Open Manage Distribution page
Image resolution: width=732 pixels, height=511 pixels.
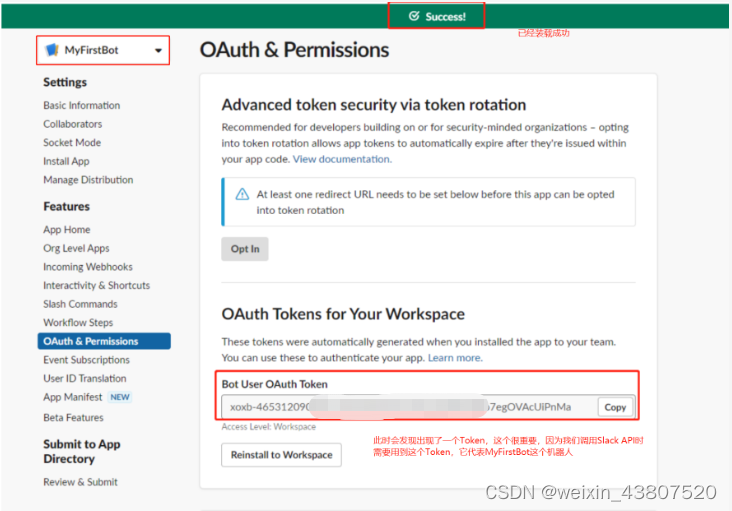[88, 180]
